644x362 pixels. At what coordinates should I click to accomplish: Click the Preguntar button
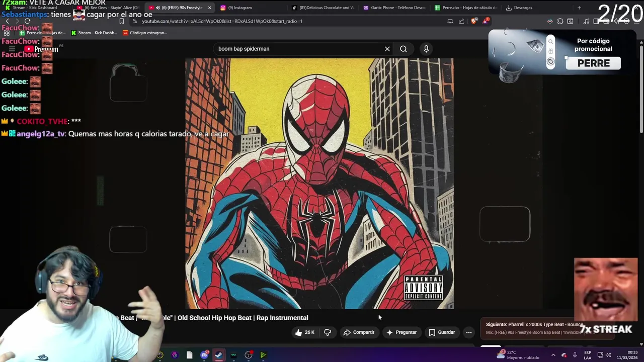point(401,332)
